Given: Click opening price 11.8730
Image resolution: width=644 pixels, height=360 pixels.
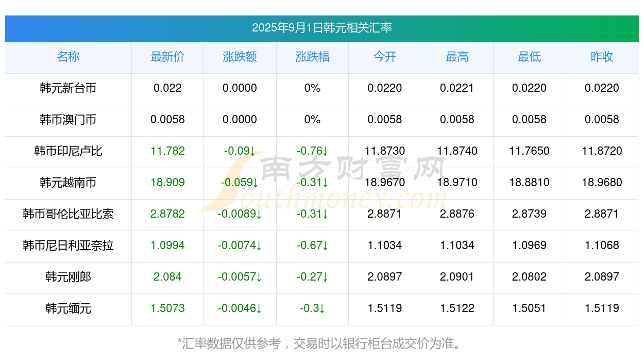Looking at the screenshot, I should click(x=385, y=151).
